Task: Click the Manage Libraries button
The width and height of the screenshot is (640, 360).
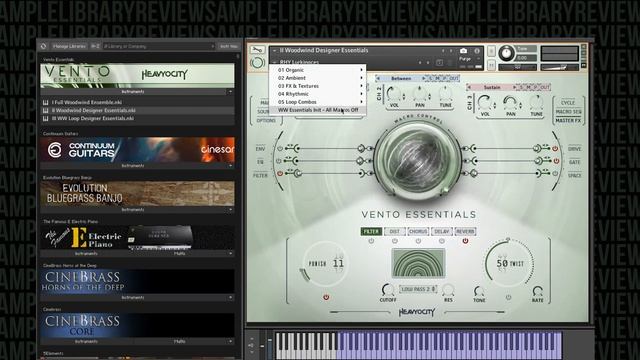Action: [x=69, y=47]
